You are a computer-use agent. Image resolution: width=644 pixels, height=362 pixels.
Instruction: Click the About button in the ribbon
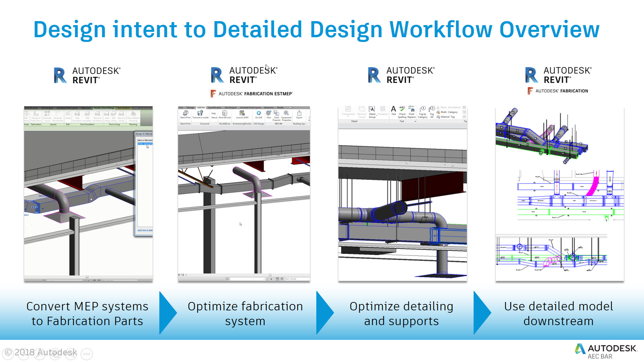pyautogui.click(x=214, y=117)
